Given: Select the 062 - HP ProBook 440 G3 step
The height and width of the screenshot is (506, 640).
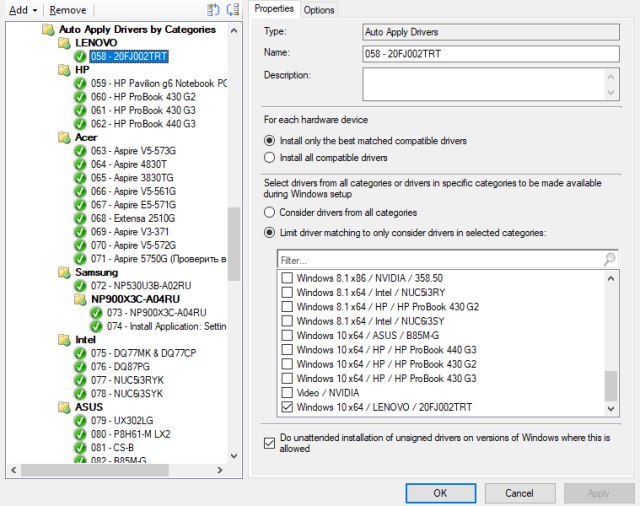Looking at the screenshot, I should [143, 124].
